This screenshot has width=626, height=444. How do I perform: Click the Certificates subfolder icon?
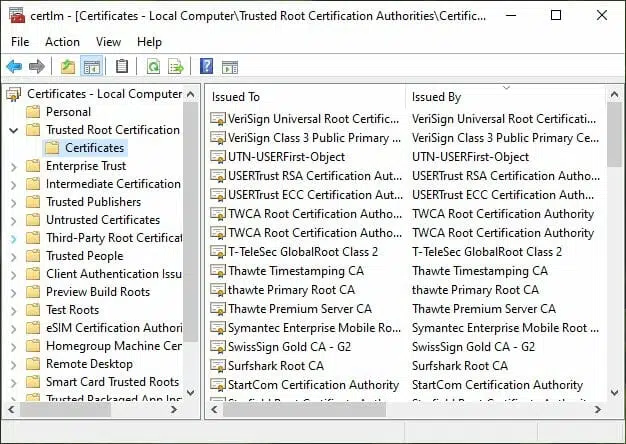[x=52, y=148]
